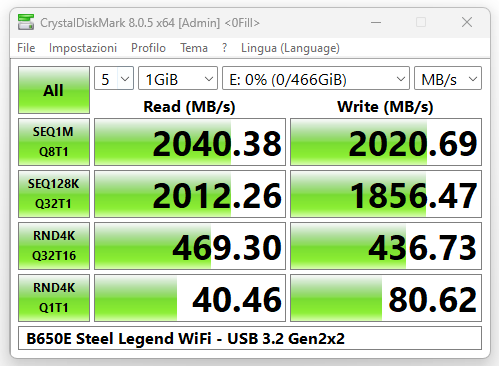The height and width of the screenshot is (366, 499).
Task: Open the Profilo menu
Action: click(148, 48)
